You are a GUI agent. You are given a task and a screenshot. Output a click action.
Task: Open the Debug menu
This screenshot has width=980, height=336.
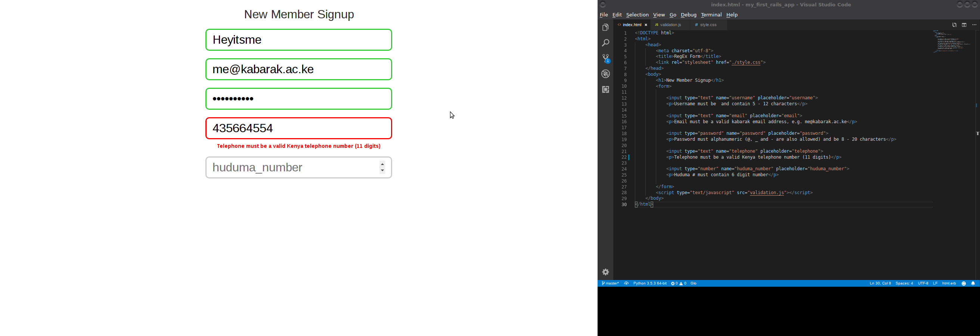pyautogui.click(x=688, y=15)
